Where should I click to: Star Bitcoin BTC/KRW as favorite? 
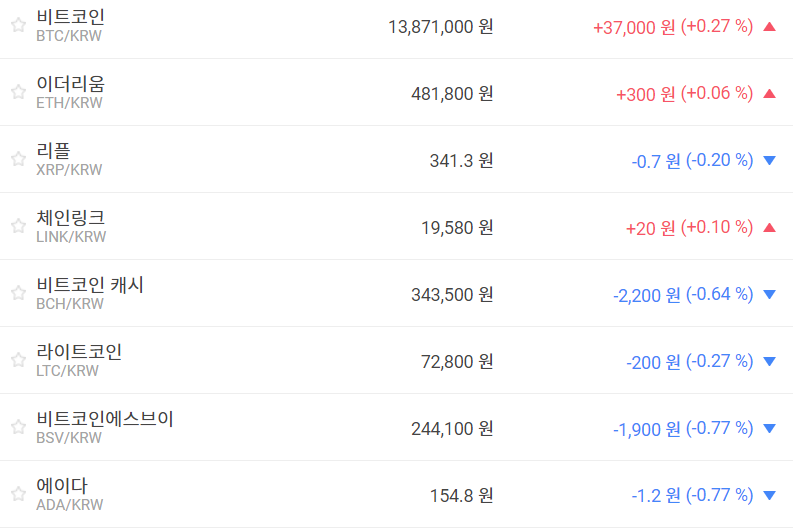[18, 25]
